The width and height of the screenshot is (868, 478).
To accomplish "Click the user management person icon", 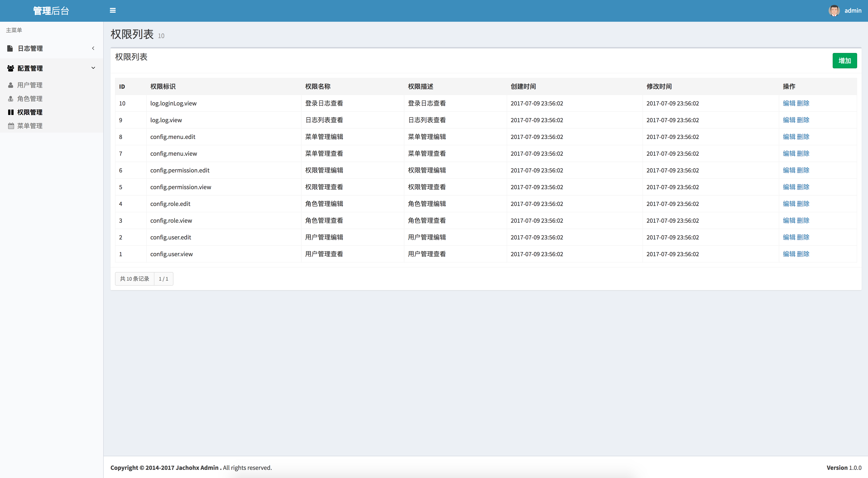I will point(10,85).
